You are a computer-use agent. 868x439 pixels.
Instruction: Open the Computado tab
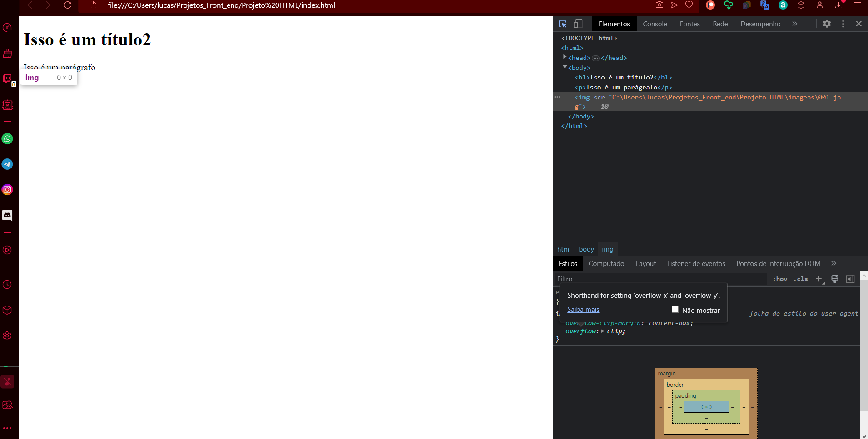(x=606, y=264)
